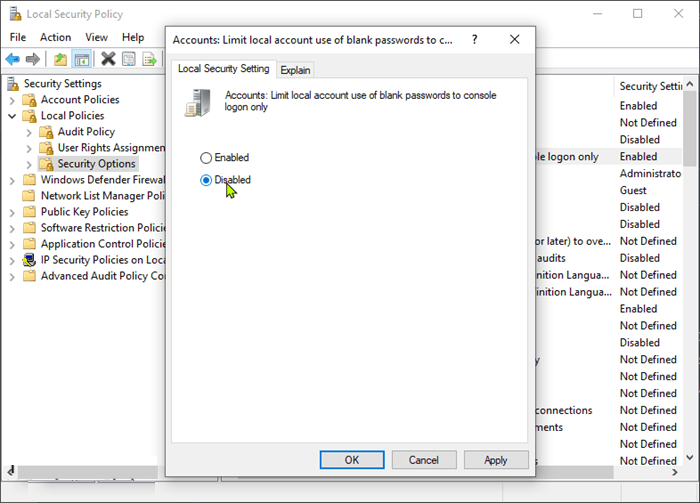Click the Up one level folder icon
This screenshot has width=700, height=503.
[61, 59]
